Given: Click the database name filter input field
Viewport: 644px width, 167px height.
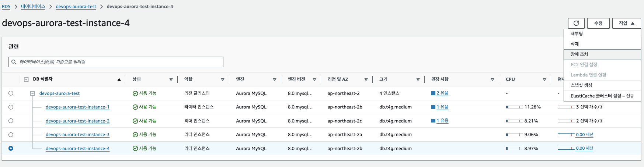Looking at the screenshot, I should [116, 62].
